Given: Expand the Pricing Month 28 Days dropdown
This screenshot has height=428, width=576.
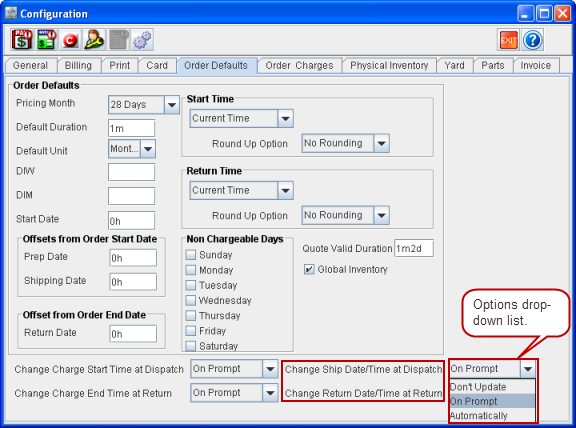Looking at the screenshot, I should [172, 105].
